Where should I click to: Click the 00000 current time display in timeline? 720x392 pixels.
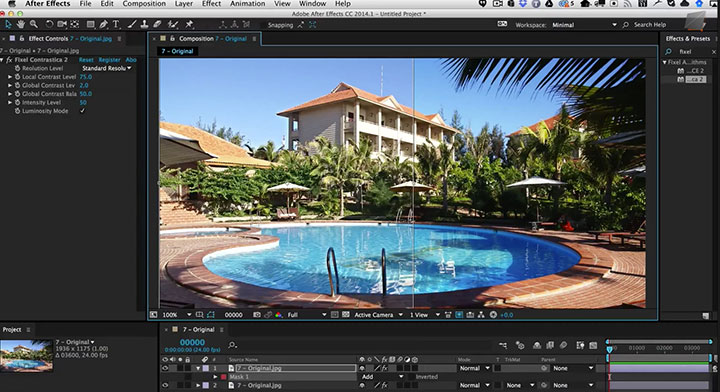pos(192,342)
